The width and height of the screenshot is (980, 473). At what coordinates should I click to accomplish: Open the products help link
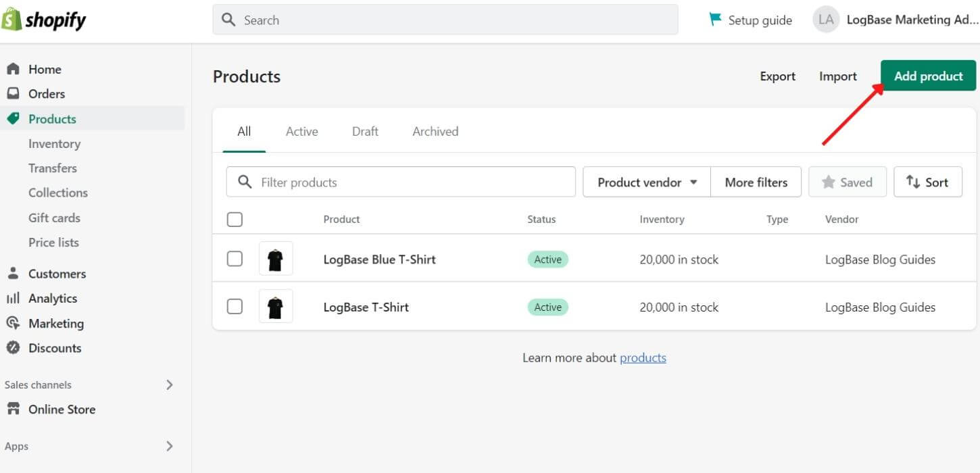pyautogui.click(x=643, y=357)
